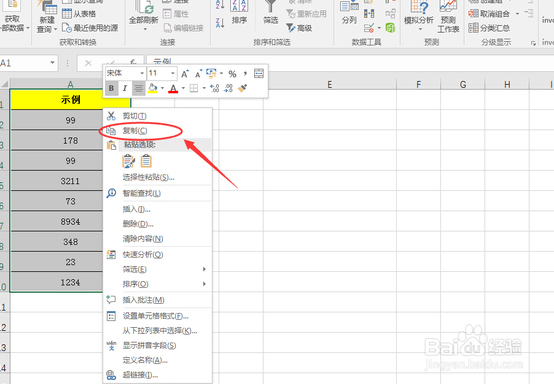Open fill color dropdown arrow
554x384 pixels.
pyautogui.click(x=162, y=88)
